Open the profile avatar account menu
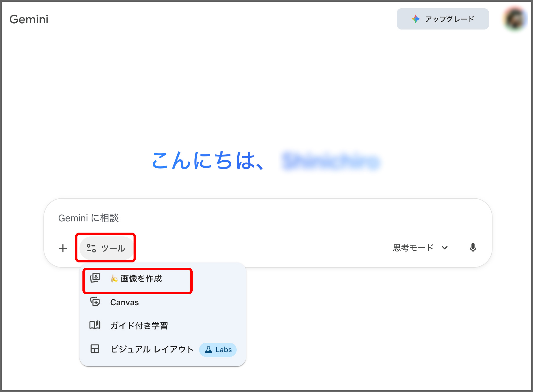 point(515,19)
